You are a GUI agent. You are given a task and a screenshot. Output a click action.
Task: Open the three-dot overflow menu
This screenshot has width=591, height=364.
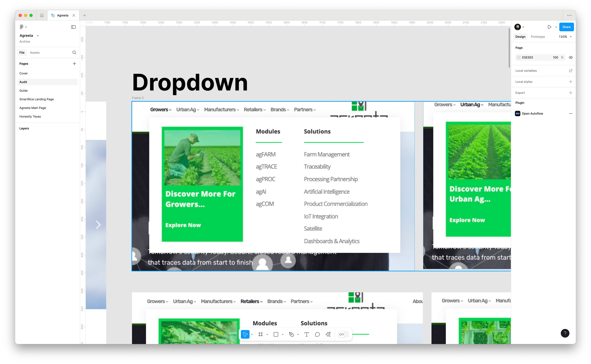tap(569, 15)
